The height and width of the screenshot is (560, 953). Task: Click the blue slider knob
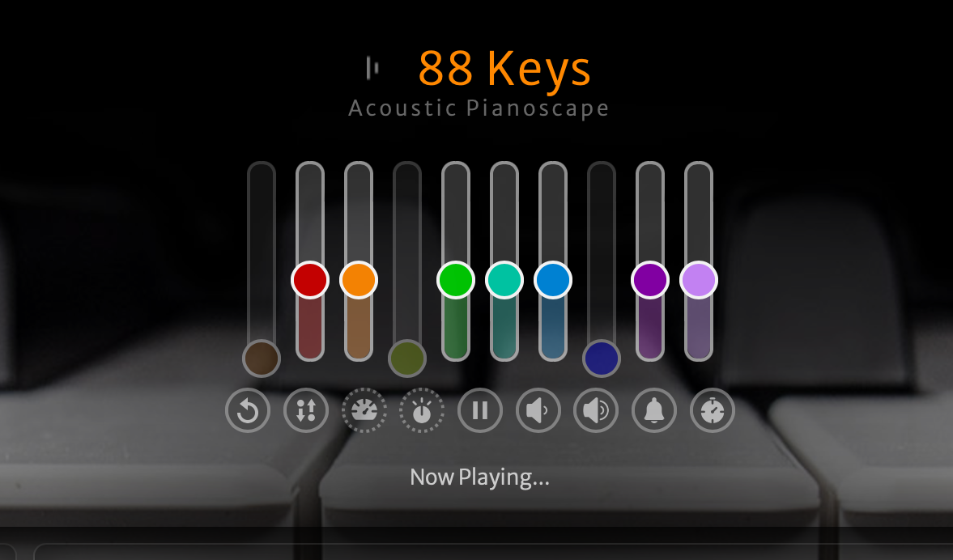[x=553, y=280]
